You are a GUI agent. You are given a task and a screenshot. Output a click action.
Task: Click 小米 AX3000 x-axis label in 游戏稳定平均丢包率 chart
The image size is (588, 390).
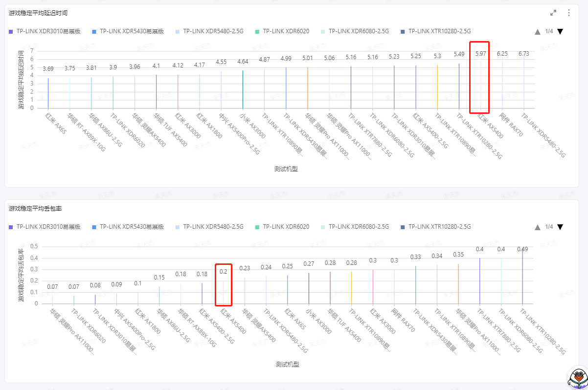point(318,321)
